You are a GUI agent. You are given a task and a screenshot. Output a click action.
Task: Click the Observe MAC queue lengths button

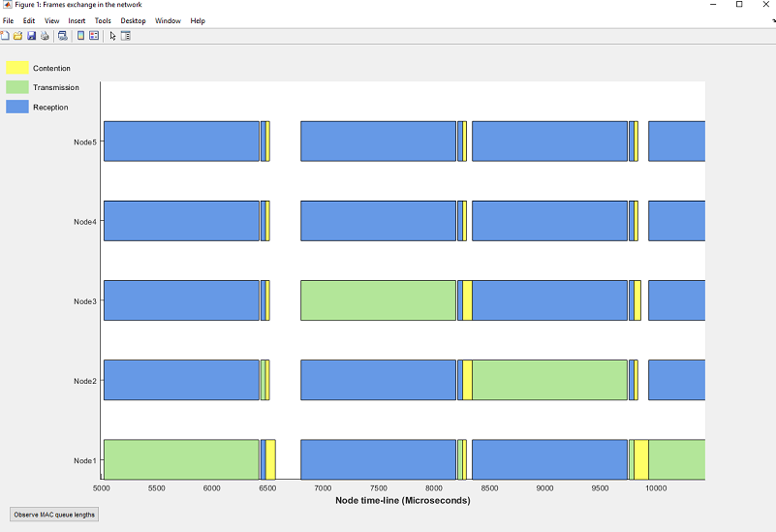click(54, 515)
